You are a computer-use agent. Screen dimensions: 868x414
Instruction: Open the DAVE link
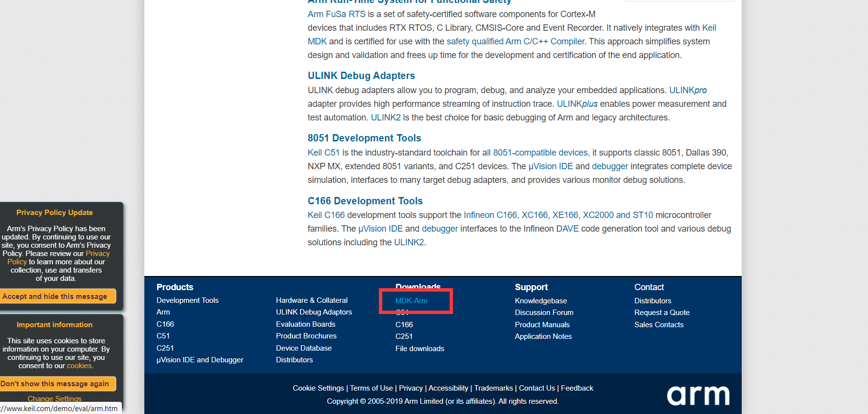pyautogui.click(x=567, y=229)
